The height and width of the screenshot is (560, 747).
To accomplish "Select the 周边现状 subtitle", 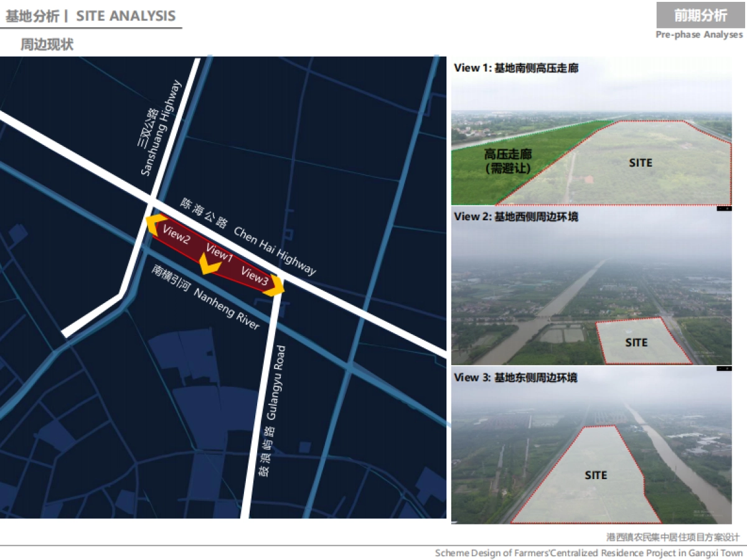I will tap(47, 45).
